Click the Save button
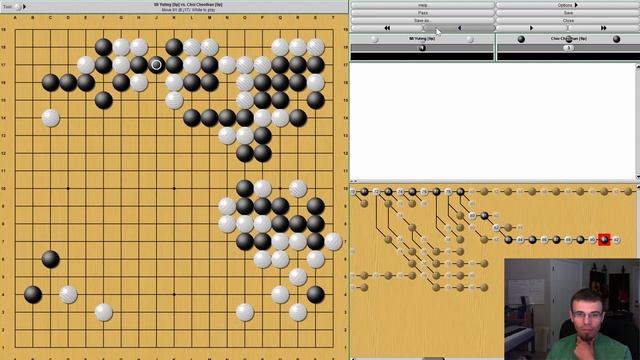640x360 pixels. tap(568, 13)
